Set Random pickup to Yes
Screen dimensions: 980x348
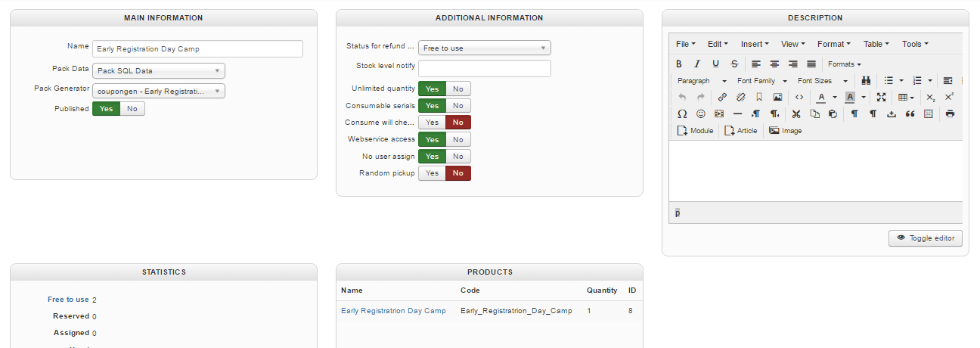click(432, 173)
